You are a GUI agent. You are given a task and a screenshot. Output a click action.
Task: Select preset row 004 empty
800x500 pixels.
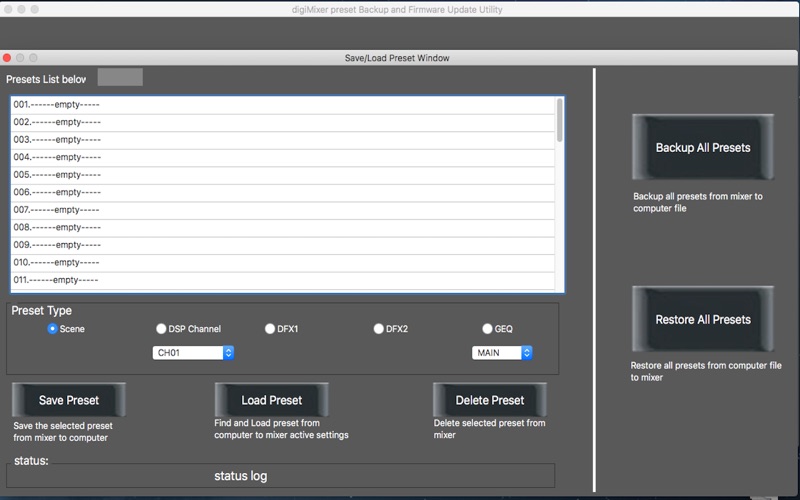coord(283,157)
